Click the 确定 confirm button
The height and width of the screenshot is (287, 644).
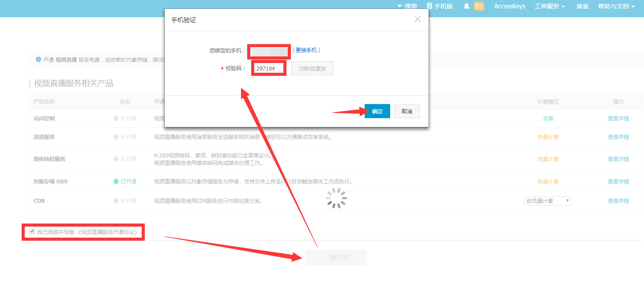click(377, 112)
